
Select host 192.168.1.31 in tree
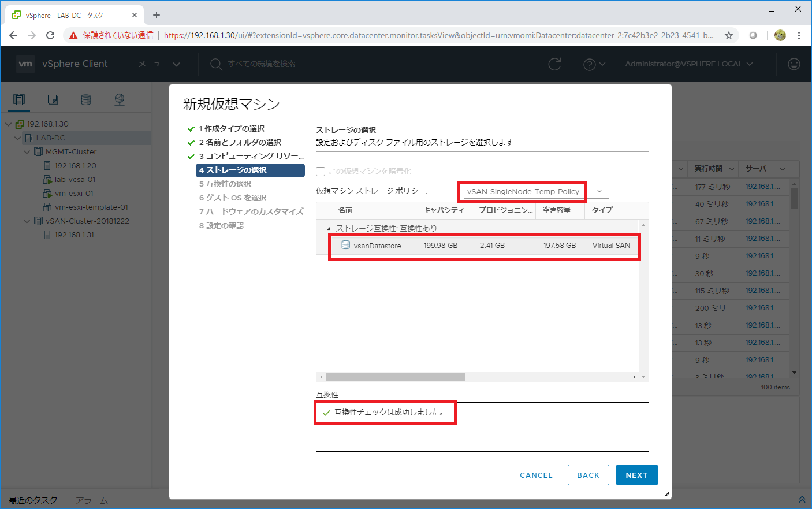(74, 235)
